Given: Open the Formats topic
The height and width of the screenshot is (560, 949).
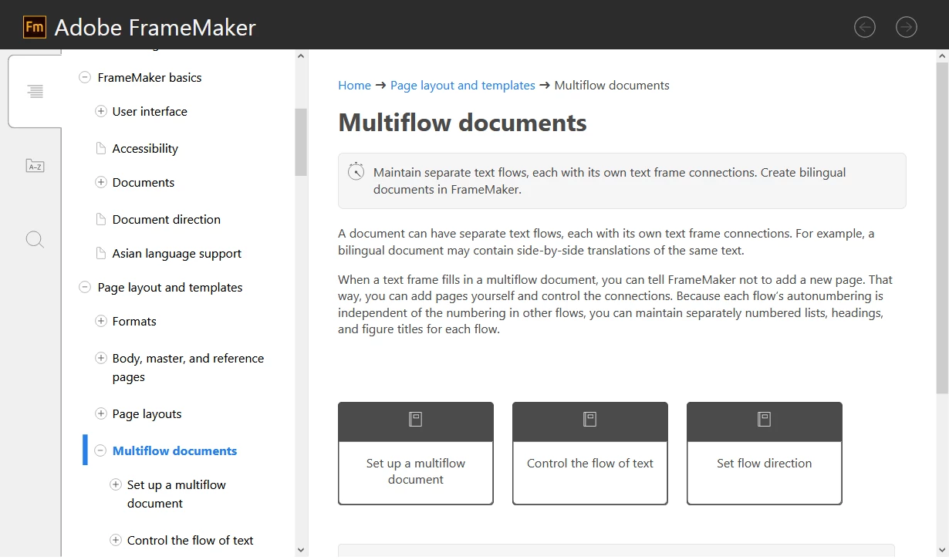Looking at the screenshot, I should 134,321.
